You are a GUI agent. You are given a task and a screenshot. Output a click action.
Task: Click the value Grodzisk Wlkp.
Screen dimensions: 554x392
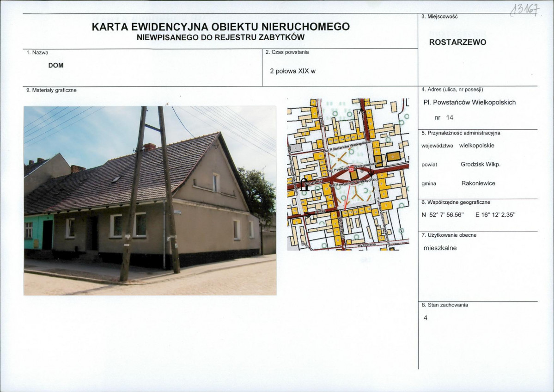[481, 165]
